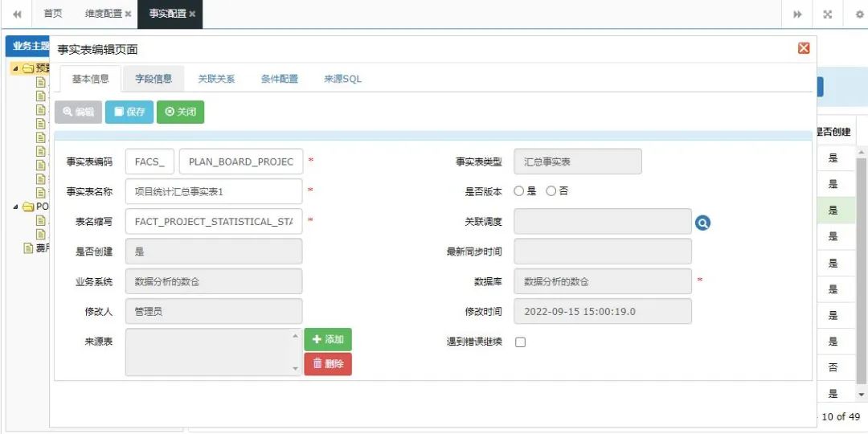Click the 最新同步时间 field
The height and width of the screenshot is (434, 868).
tap(603, 252)
